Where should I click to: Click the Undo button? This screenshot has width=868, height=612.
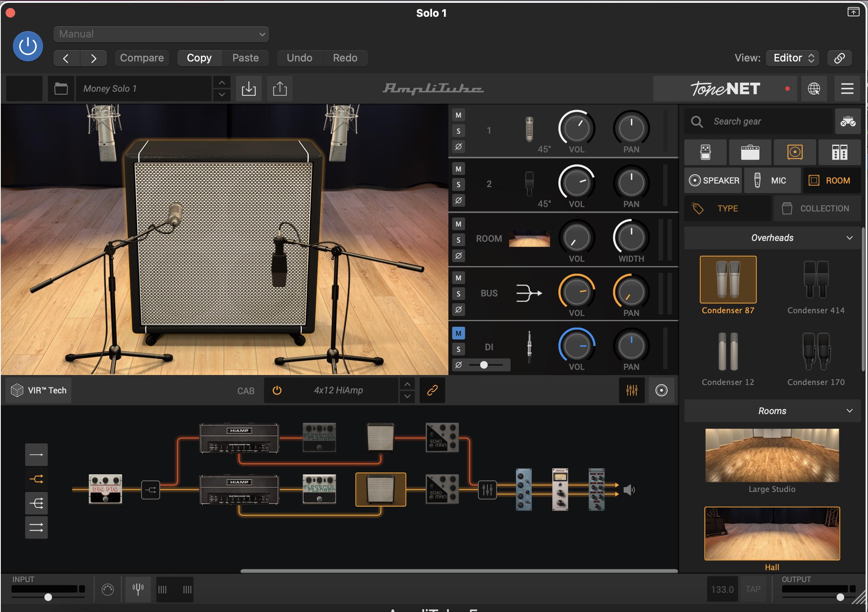(299, 58)
